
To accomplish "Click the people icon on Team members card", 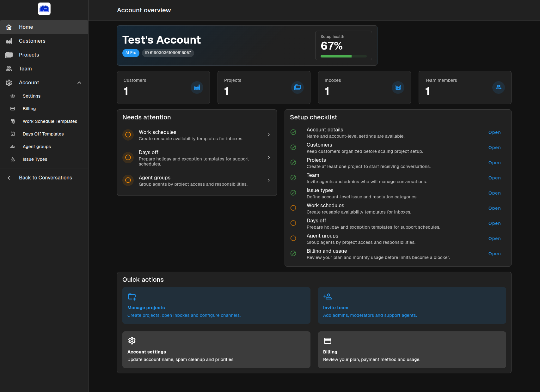I will click(x=499, y=87).
